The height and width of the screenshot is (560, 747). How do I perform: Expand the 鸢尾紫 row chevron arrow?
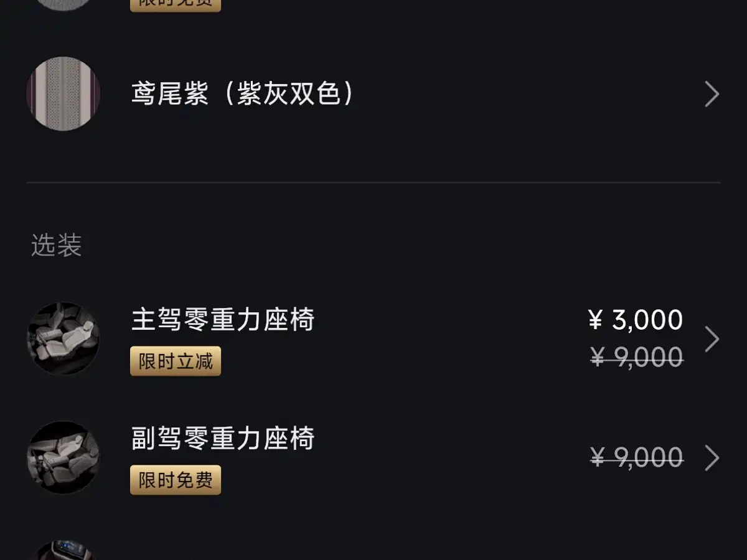(x=712, y=95)
